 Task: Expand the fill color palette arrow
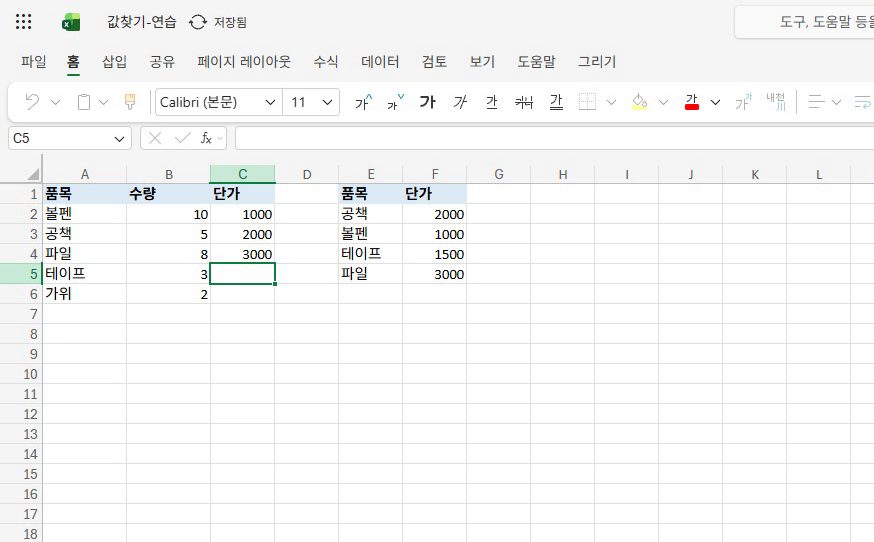[x=663, y=102]
